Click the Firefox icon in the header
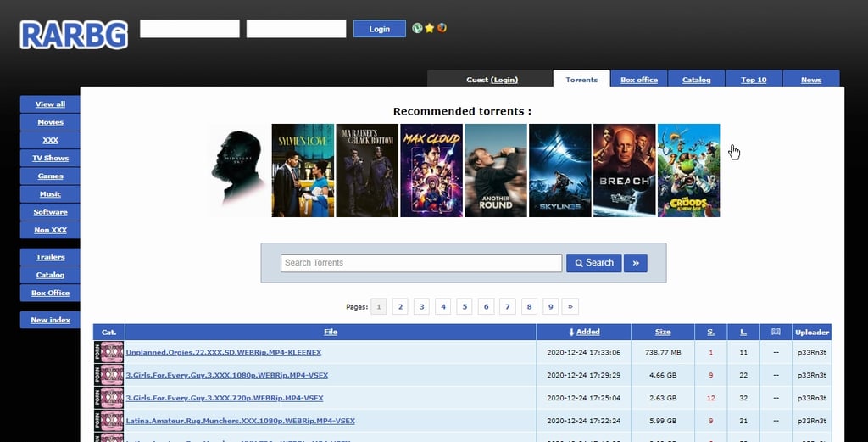The image size is (868, 442). 442,28
